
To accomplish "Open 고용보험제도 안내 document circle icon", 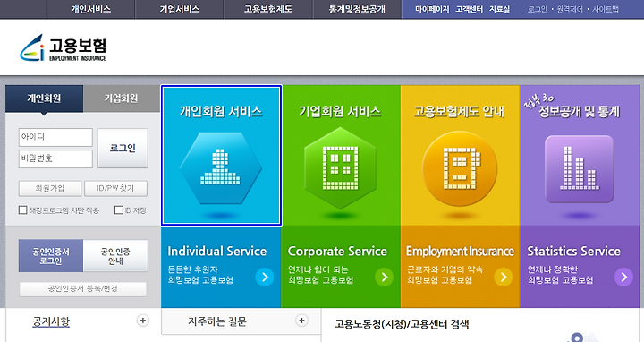I will tap(460, 168).
